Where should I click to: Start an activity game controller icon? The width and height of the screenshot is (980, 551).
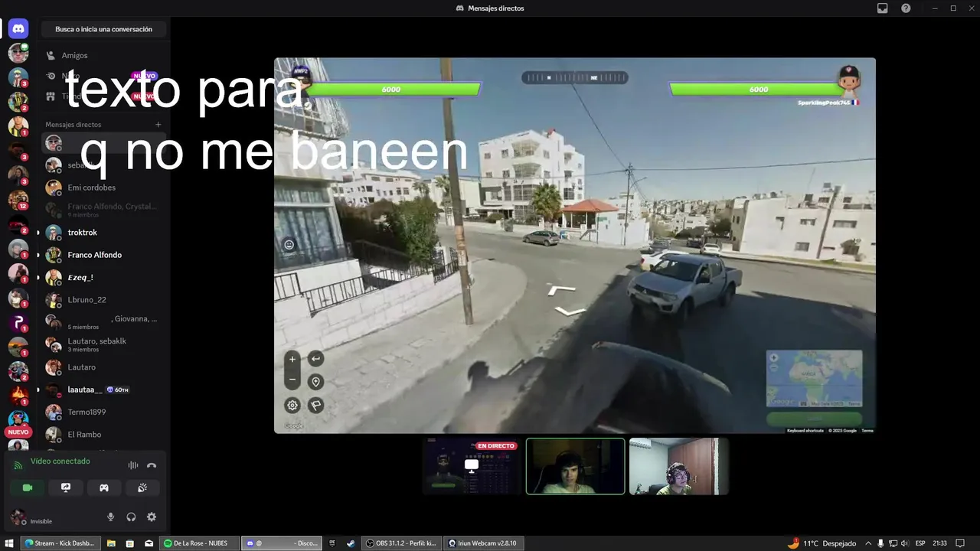coord(104,487)
